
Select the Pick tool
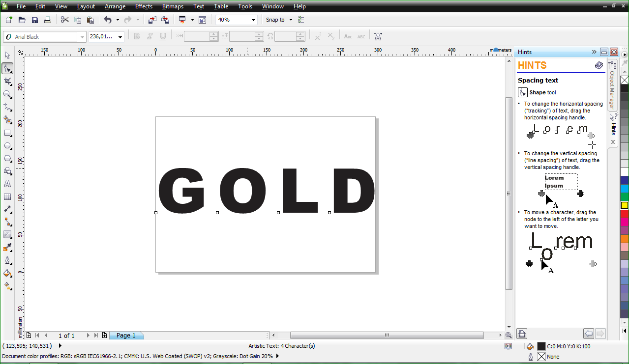coord(7,56)
